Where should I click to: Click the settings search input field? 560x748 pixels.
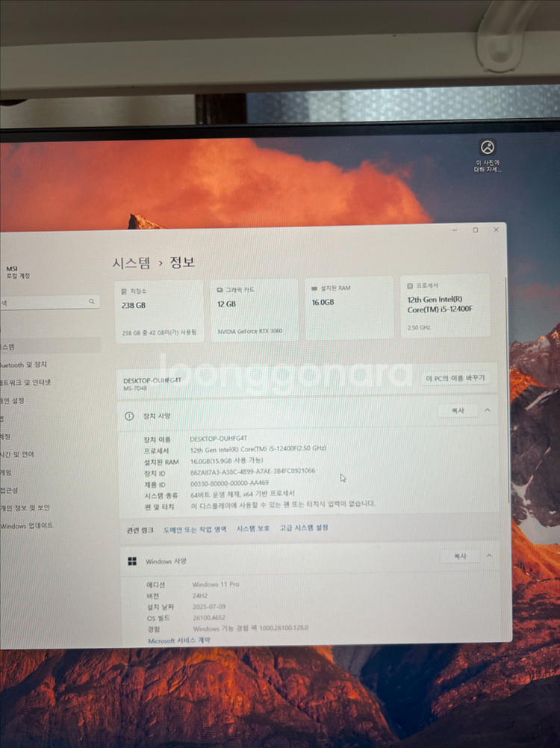pyautogui.click(x=48, y=302)
